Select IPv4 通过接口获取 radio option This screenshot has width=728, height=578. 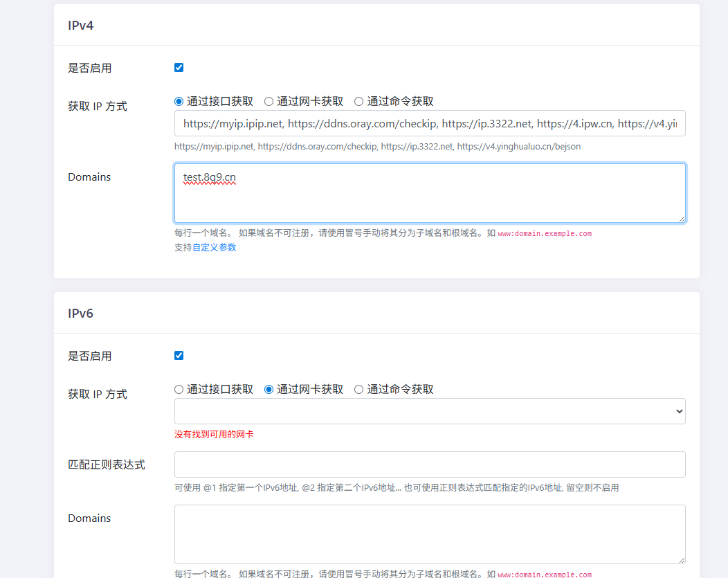tap(179, 101)
